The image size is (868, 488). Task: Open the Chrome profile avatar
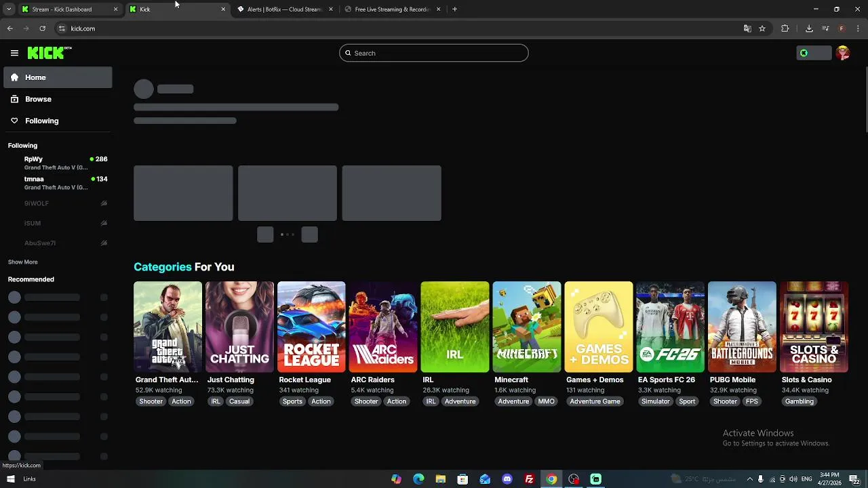point(842,28)
